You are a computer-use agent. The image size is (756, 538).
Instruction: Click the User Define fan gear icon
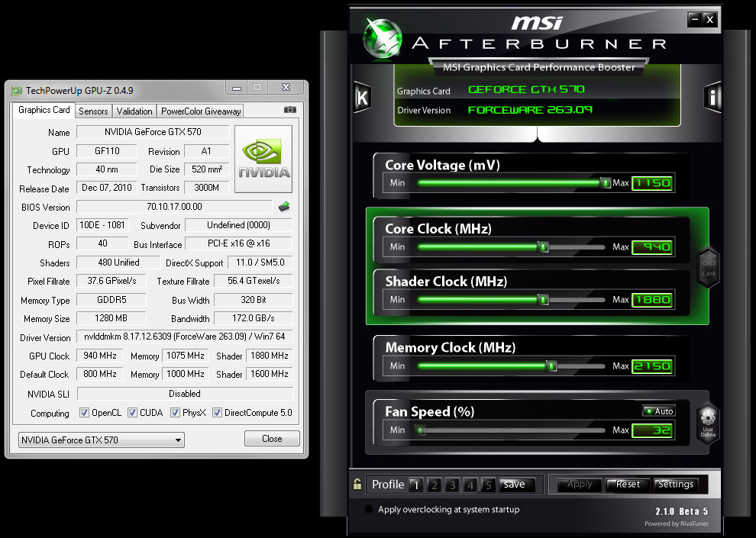[x=708, y=423]
